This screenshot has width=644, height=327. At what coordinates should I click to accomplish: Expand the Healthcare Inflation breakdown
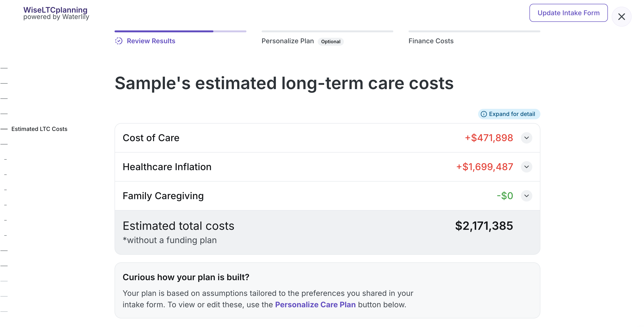[x=527, y=167]
